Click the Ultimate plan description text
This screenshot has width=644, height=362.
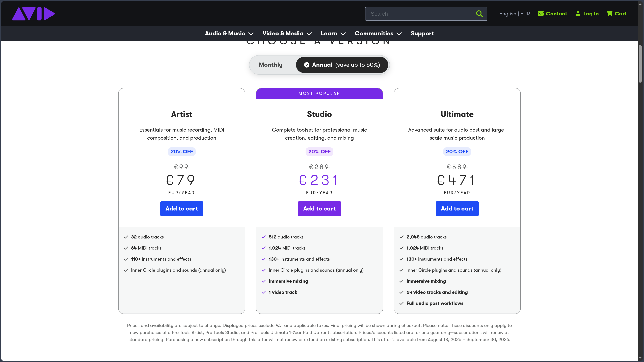click(x=457, y=134)
